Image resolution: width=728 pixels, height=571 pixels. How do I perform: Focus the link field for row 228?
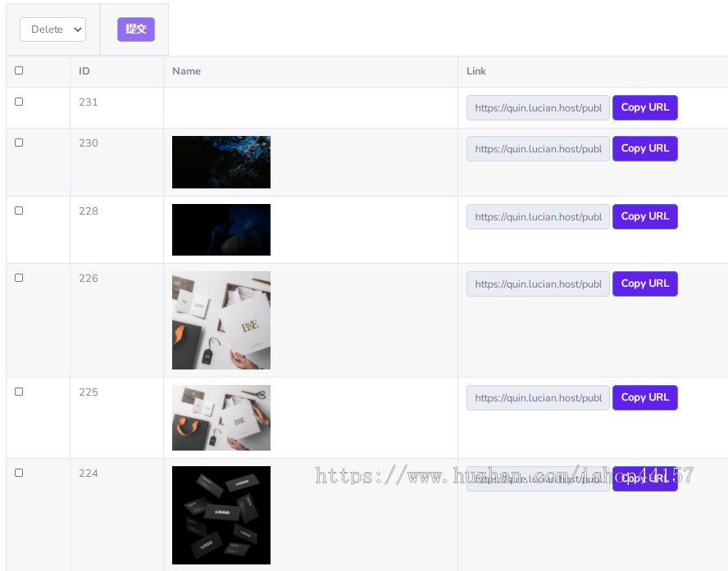point(538,216)
